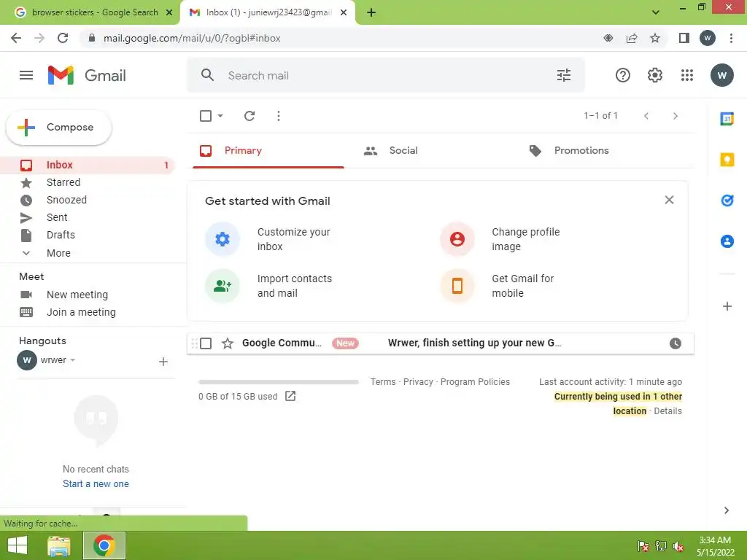
Task: Switch to the Social tab
Action: click(433, 151)
